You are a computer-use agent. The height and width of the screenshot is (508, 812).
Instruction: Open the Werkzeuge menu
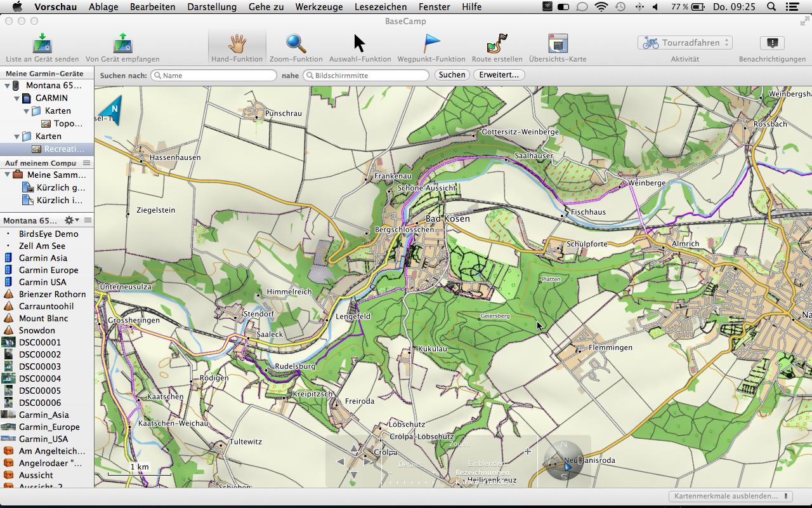[x=319, y=7]
